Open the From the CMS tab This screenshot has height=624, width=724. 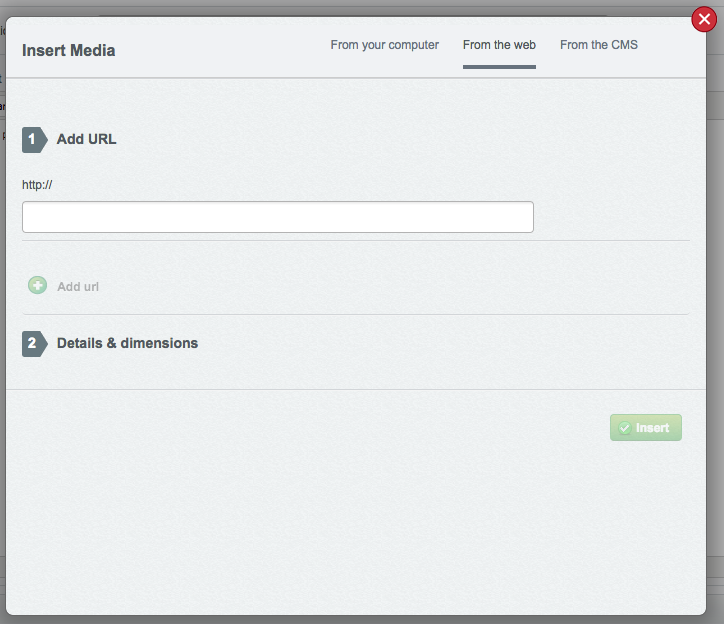(x=598, y=45)
